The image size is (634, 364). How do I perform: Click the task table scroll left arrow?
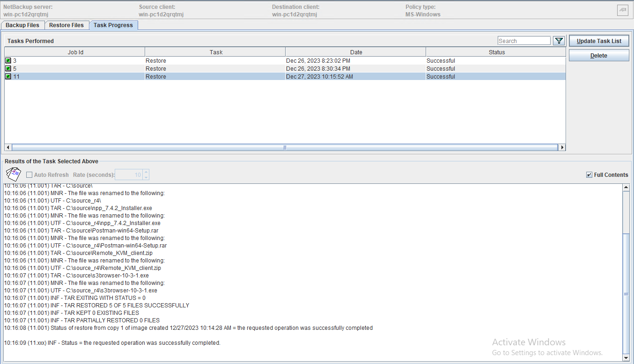(x=8, y=147)
